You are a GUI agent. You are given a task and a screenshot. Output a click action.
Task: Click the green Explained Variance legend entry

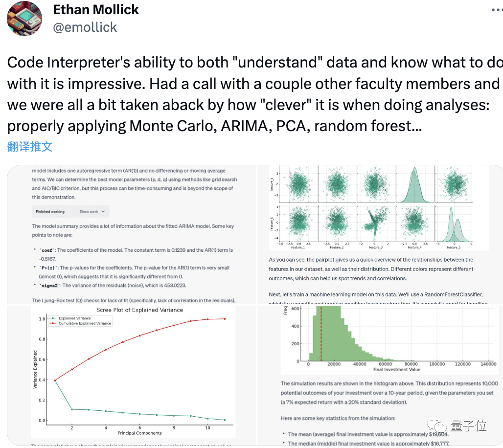coord(71,318)
